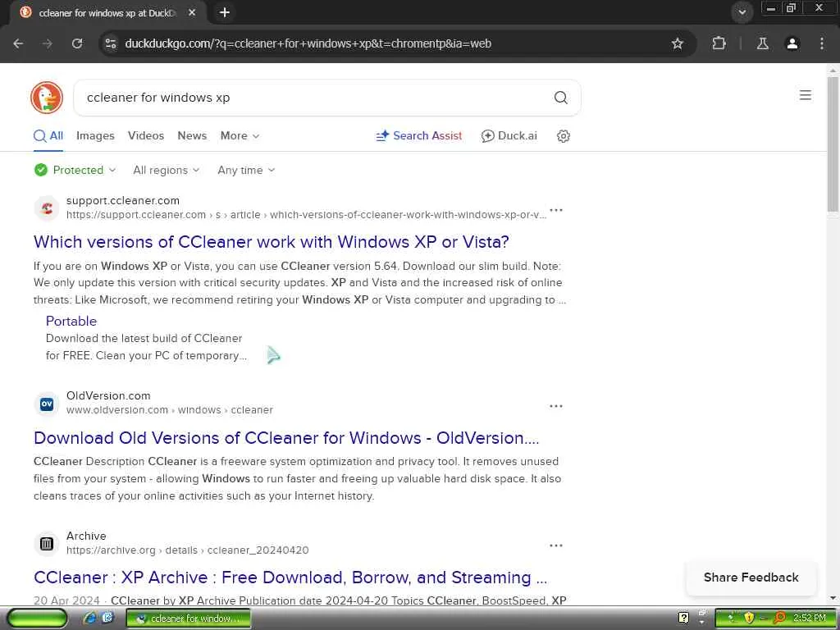Click the green Start button

pos(37,619)
